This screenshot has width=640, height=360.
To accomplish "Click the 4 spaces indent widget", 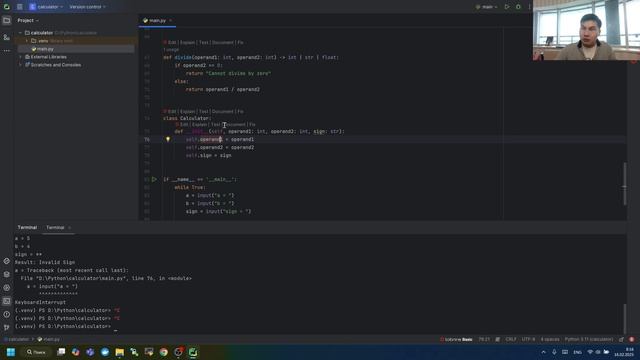I will click(x=550, y=339).
